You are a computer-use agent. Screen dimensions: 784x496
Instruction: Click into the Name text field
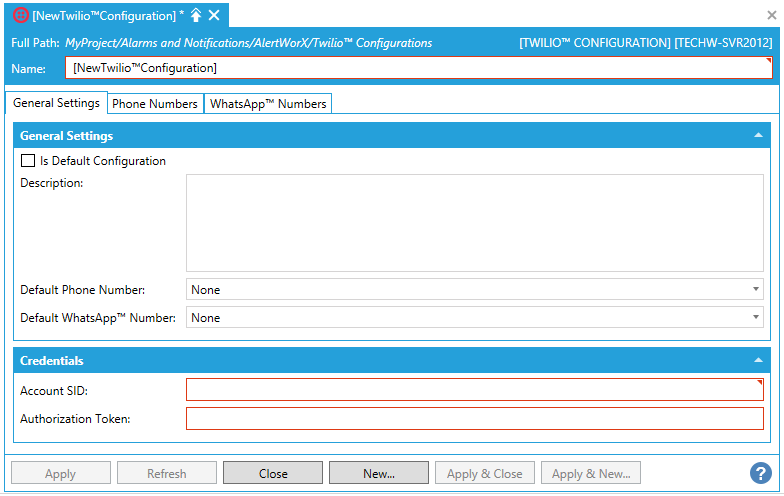click(418, 68)
